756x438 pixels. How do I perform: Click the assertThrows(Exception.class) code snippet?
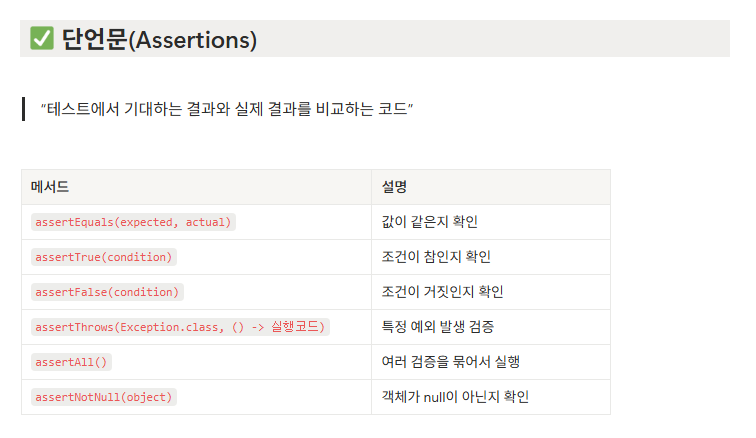(180, 327)
